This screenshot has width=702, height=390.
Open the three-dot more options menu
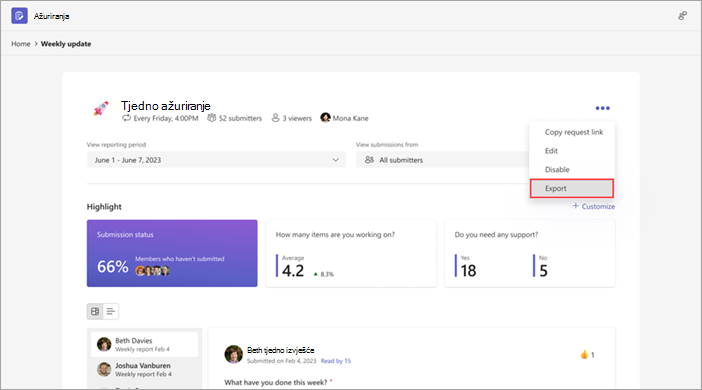coord(602,108)
